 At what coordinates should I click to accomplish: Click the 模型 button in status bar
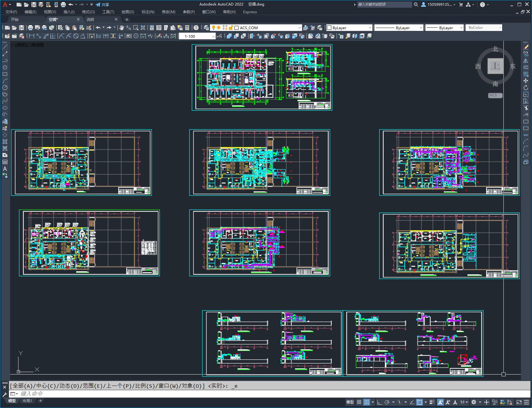(350, 402)
